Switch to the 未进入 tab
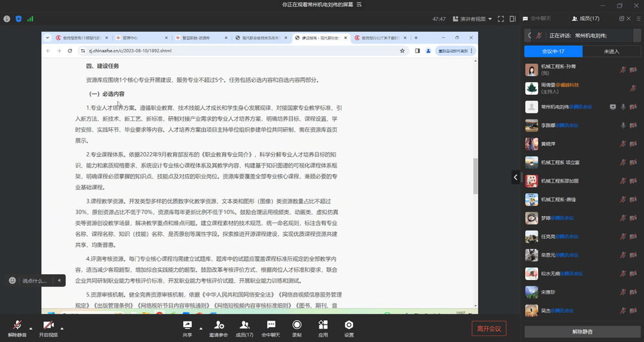644x342 pixels. point(611,52)
